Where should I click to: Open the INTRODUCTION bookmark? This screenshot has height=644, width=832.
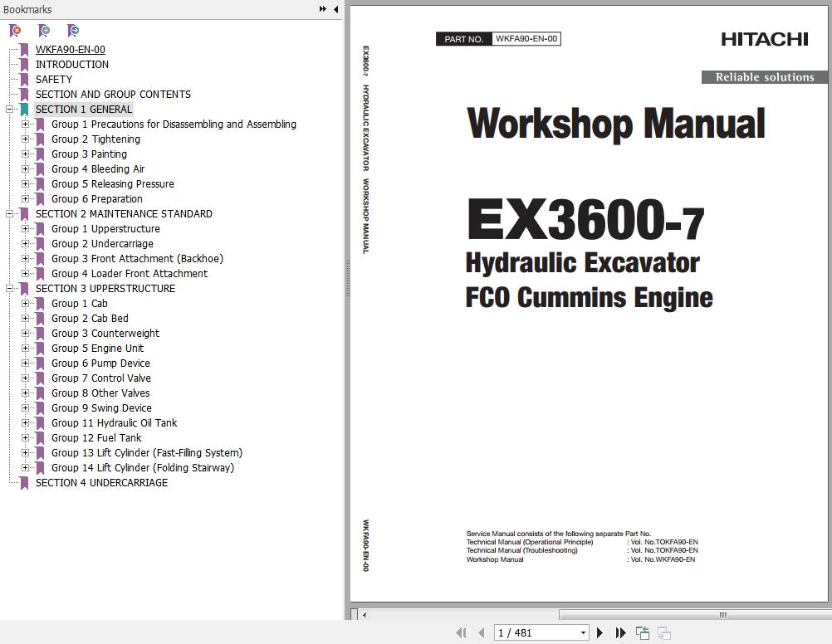(x=72, y=64)
